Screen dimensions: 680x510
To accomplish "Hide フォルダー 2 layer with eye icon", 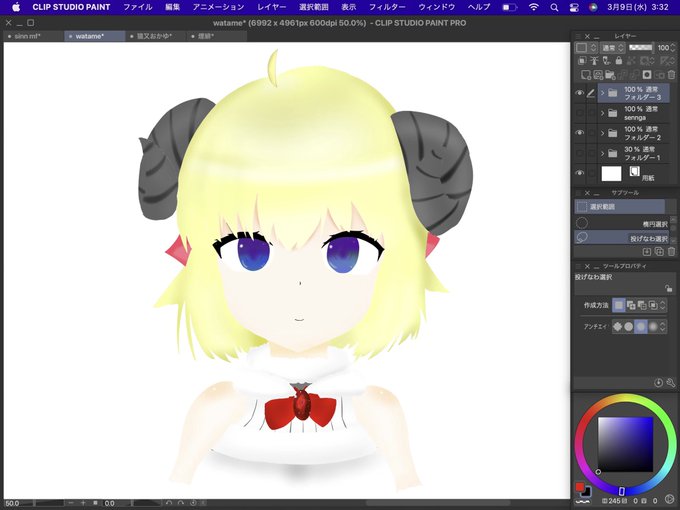I will click(x=579, y=133).
